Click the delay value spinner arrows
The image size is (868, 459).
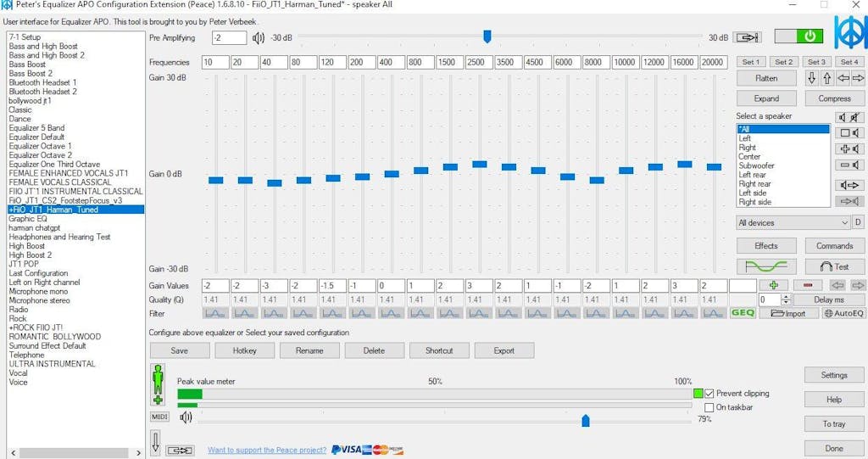coord(786,299)
